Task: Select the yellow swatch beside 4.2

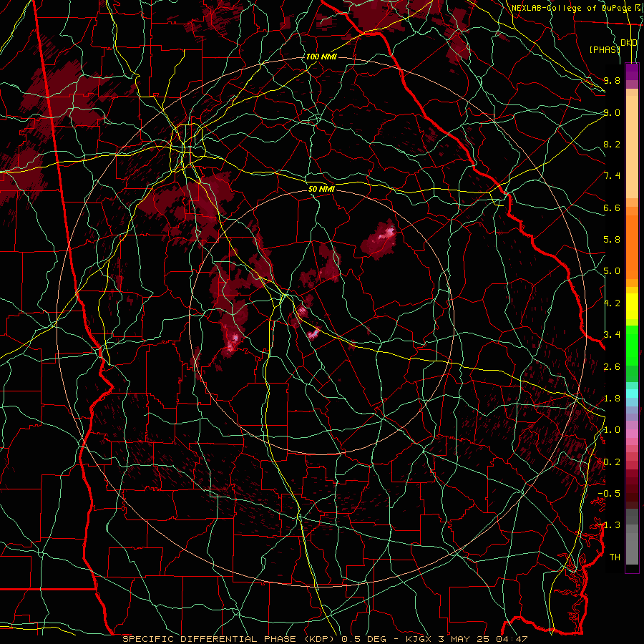Action: [632, 306]
